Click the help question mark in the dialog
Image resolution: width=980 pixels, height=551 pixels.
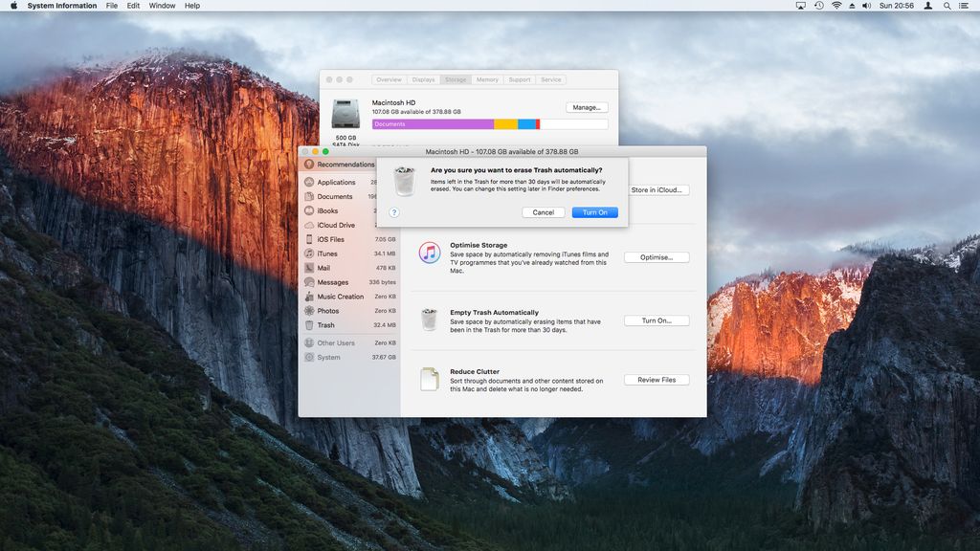click(392, 212)
